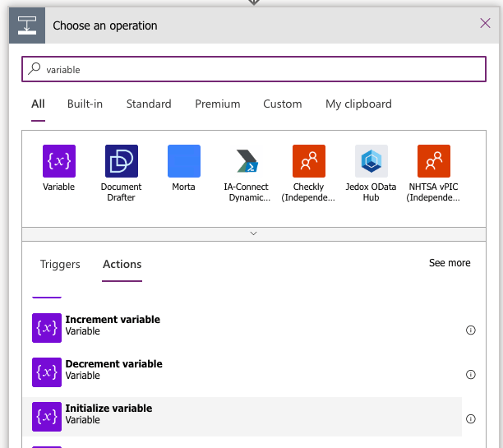The width and height of the screenshot is (503, 448).
Task: Click the Increment variable action
Action: [113, 326]
